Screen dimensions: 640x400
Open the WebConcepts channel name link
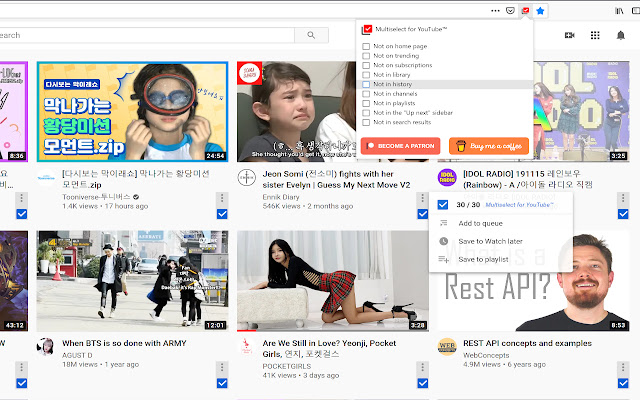[x=486, y=355]
